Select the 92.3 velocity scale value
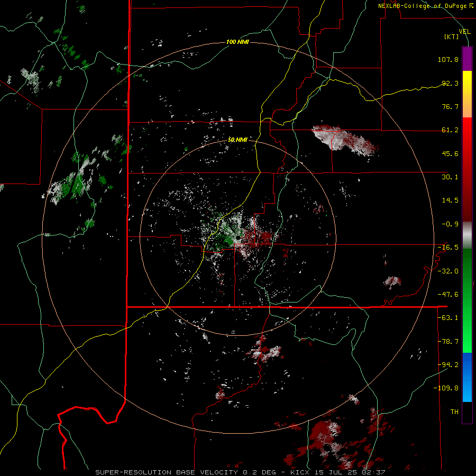476x476 pixels. (450, 83)
